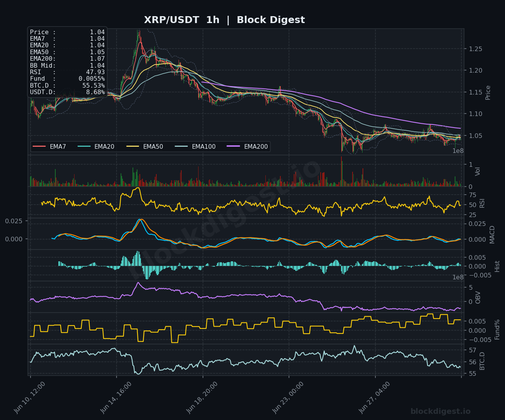Image resolution: width=505 pixels, height=420 pixels.
Task: Click the Hist panel axis label
Action: coord(497,266)
